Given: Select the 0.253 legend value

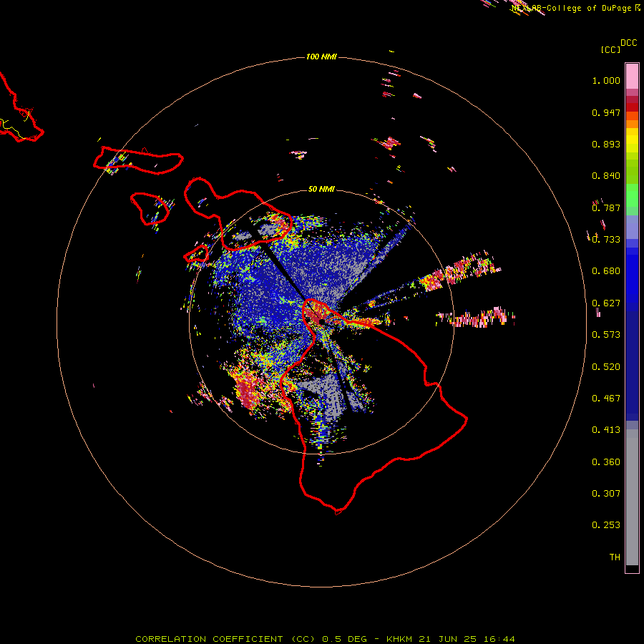Looking at the screenshot, I should click(606, 525).
